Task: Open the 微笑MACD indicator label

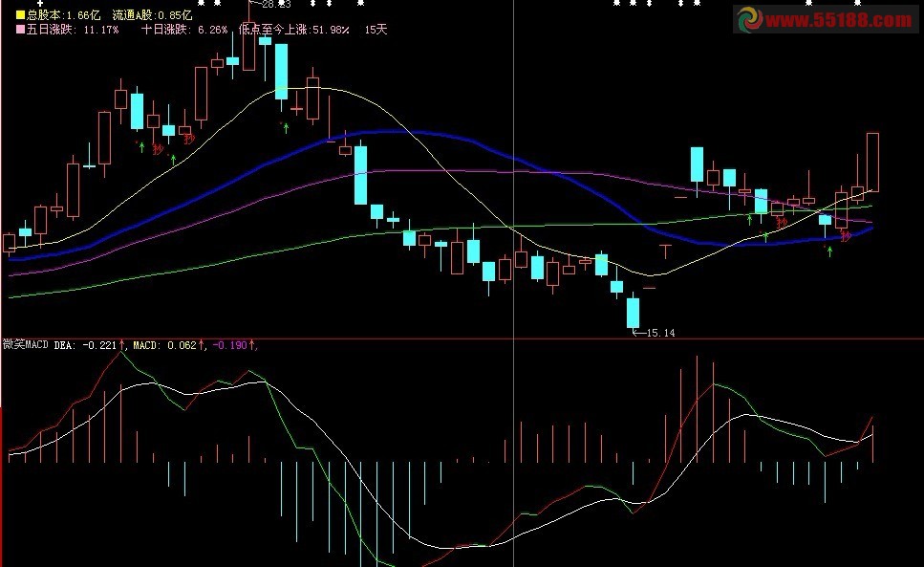Action: pos(26,345)
